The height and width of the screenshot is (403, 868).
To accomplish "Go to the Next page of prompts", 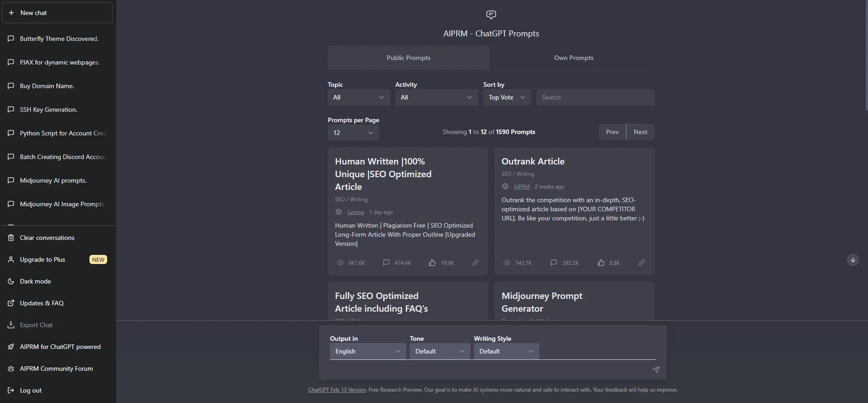I will [x=641, y=132].
